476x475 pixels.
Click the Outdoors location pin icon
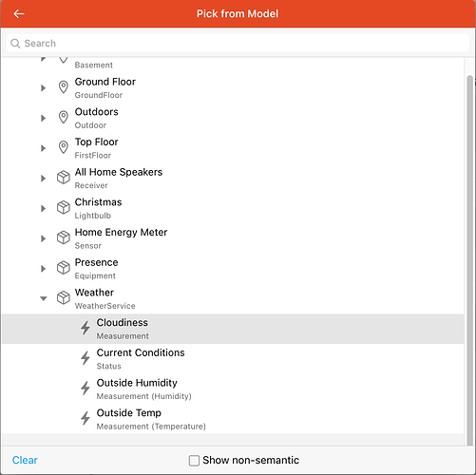[64, 118]
